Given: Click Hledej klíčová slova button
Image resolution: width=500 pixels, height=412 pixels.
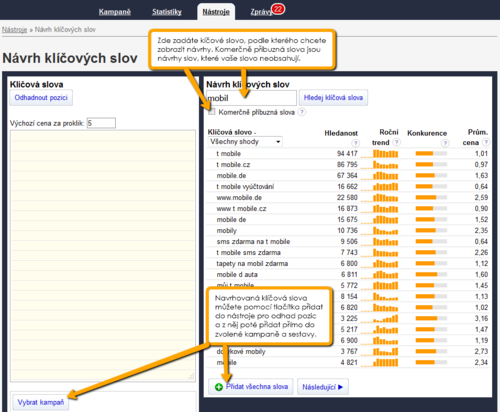Looking at the screenshot, I should coord(333,98).
